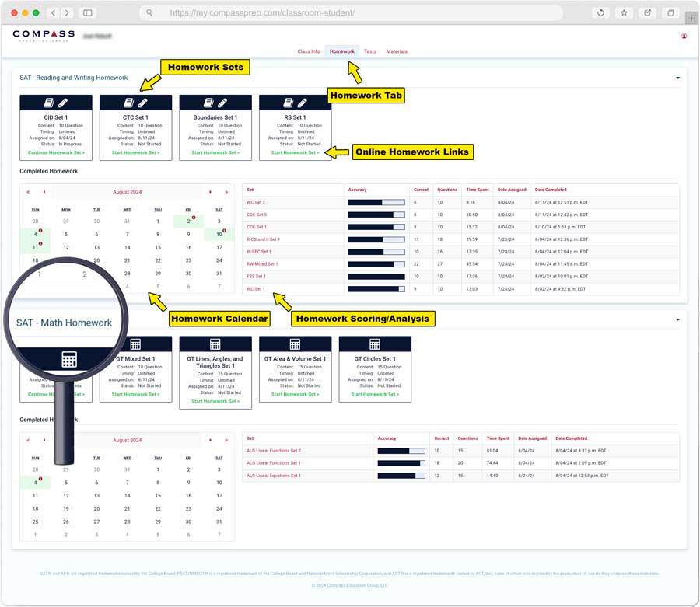The image size is (700, 607).
Task: Click the calculator icon on GT Circles Set 1
Action: click(375, 344)
